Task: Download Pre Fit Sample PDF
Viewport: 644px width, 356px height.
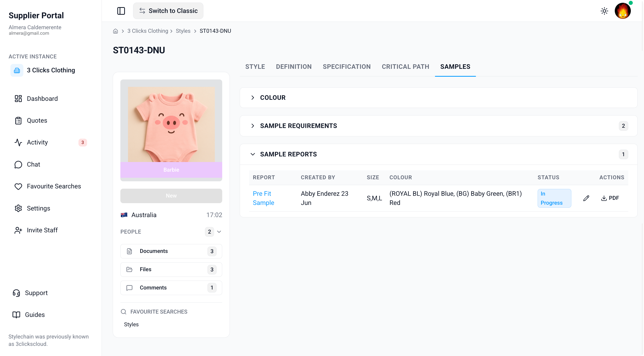Action: click(x=610, y=198)
